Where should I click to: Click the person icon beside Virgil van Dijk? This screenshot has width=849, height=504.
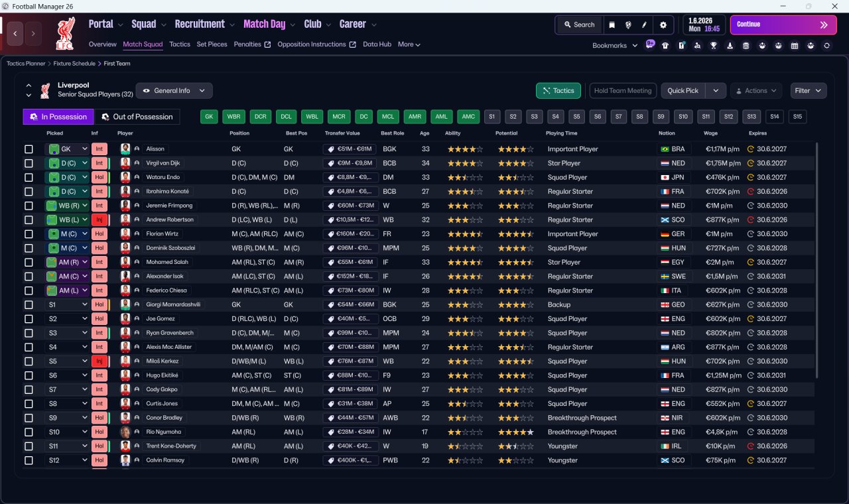[137, 163]
